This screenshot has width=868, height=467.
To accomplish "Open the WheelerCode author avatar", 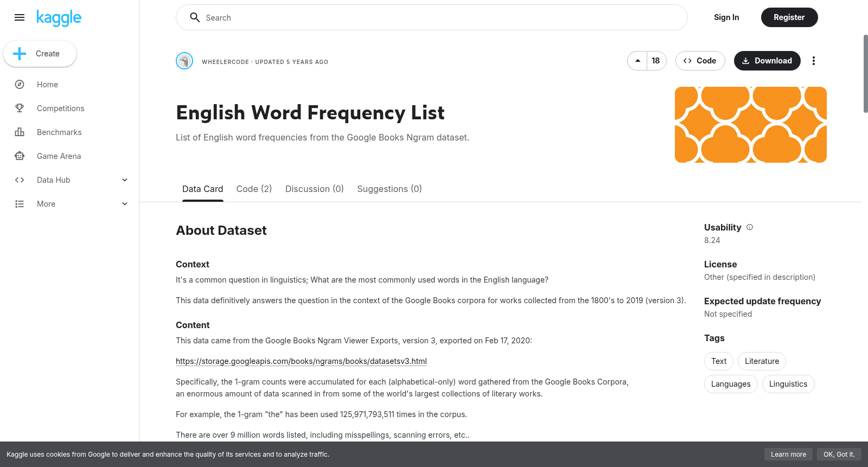I will [184, 61].
